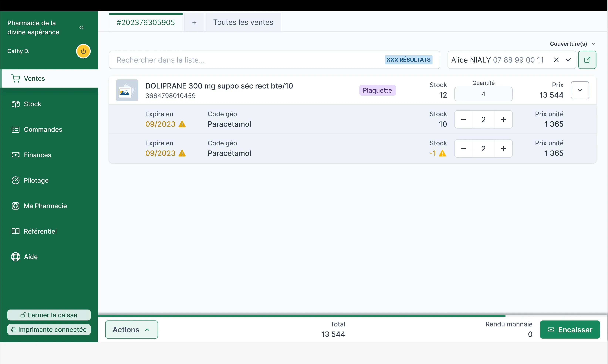Clear the selected customer Alice NIALY
Screen dimensions: 608x364
click(x=556, y=60)
